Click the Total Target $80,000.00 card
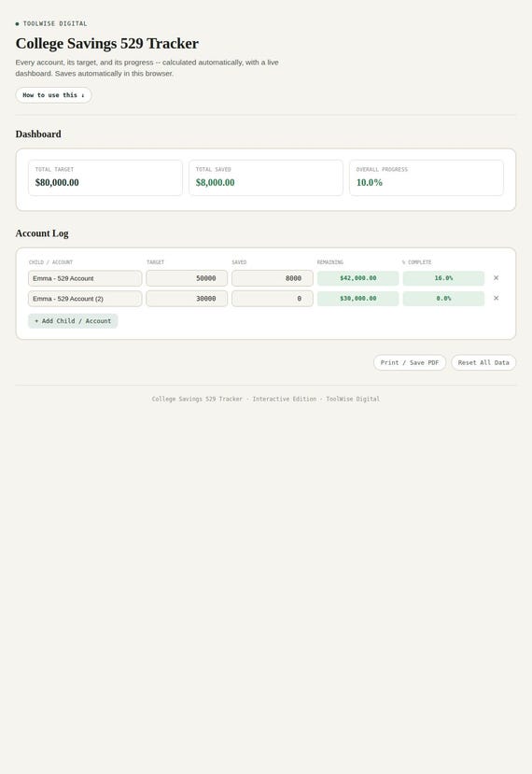The width and height of the screenshot is (532, 774). click(x=105, y=177)
